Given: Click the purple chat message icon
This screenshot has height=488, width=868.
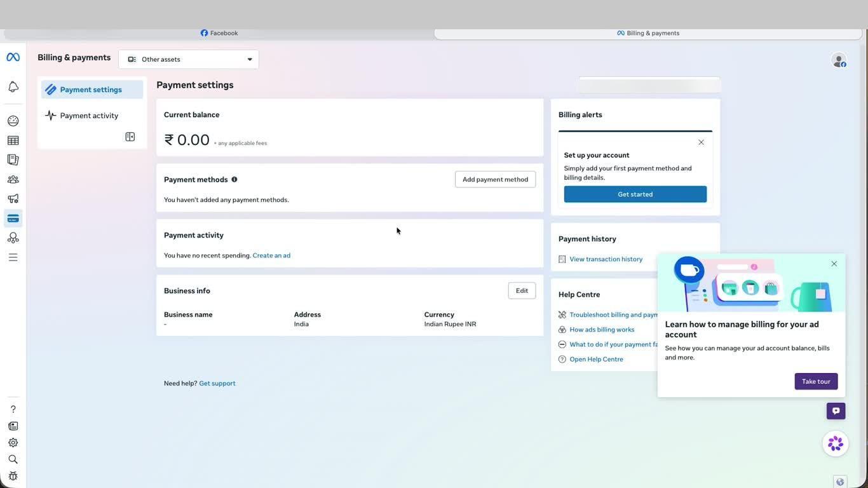Looking at the screenshot, I should (x=836, y=411).
